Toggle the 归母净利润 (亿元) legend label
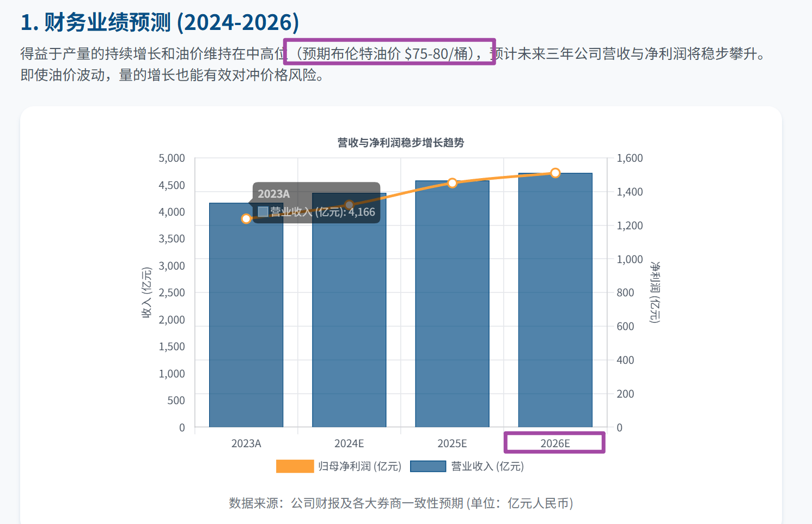The image size is (812, 524). [x=359, y=466]
